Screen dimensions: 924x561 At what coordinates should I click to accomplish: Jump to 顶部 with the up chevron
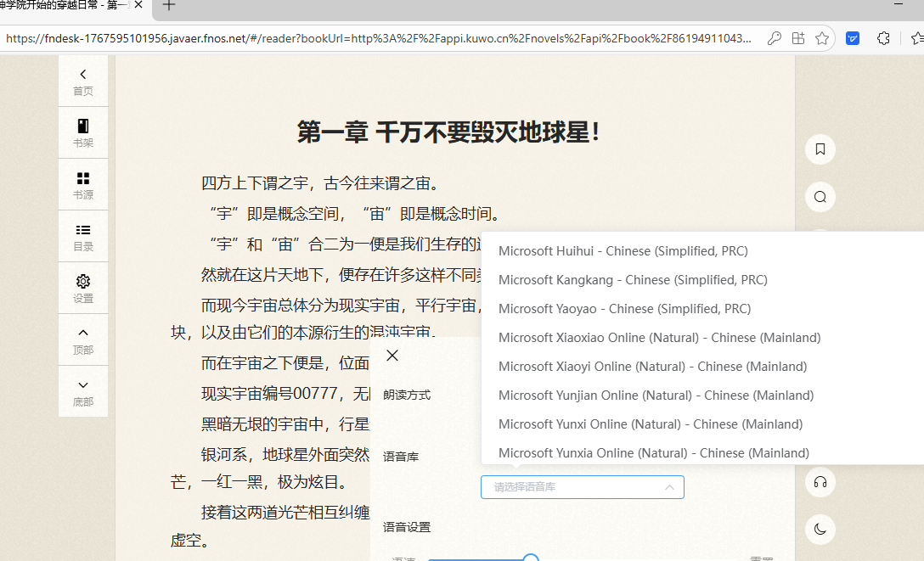[x=83, y=340]
